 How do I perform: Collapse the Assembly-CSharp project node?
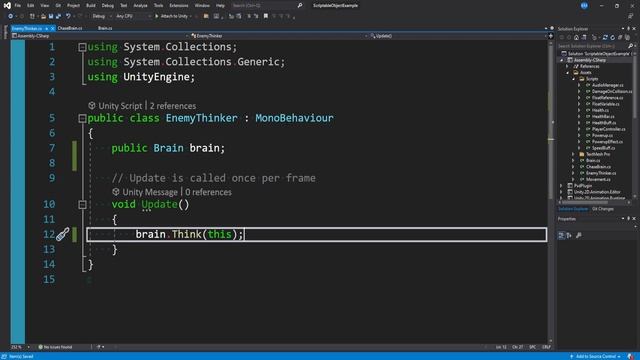[x=562, y=60]
